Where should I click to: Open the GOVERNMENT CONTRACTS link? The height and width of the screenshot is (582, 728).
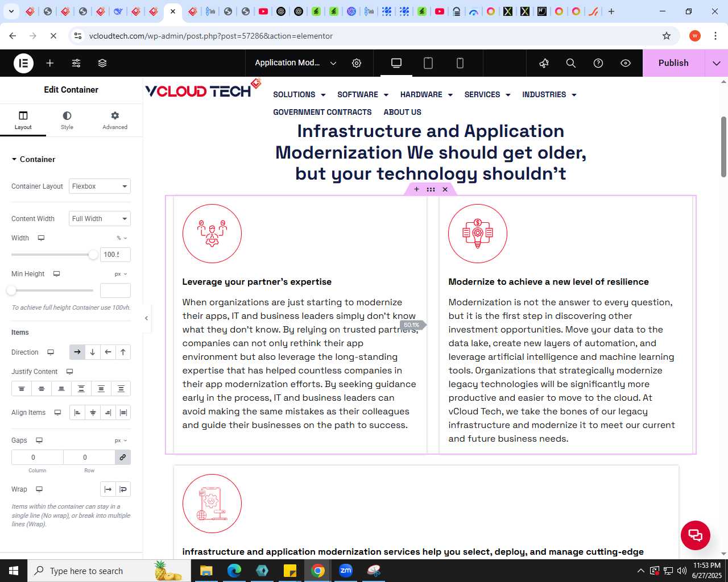click(x=322, y=113)
